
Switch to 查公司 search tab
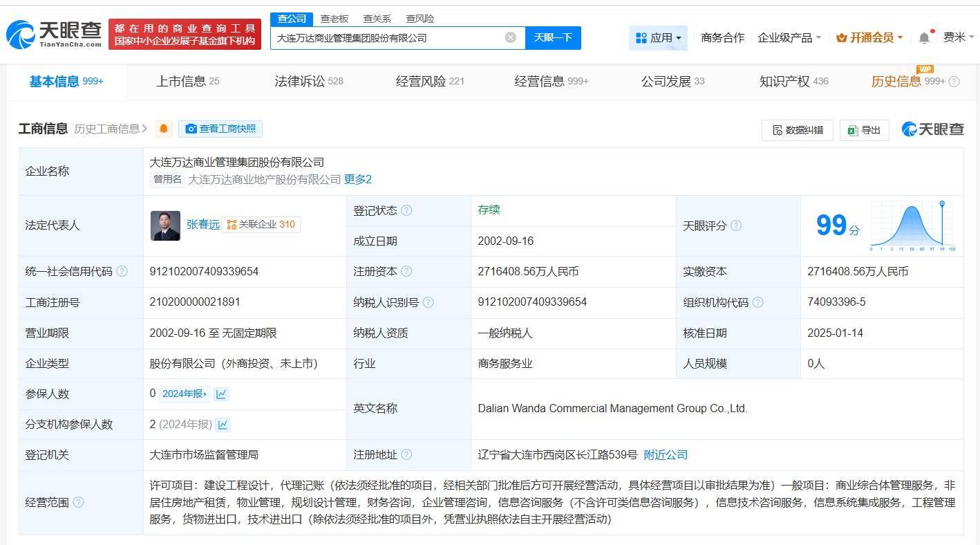coord(292,19)
